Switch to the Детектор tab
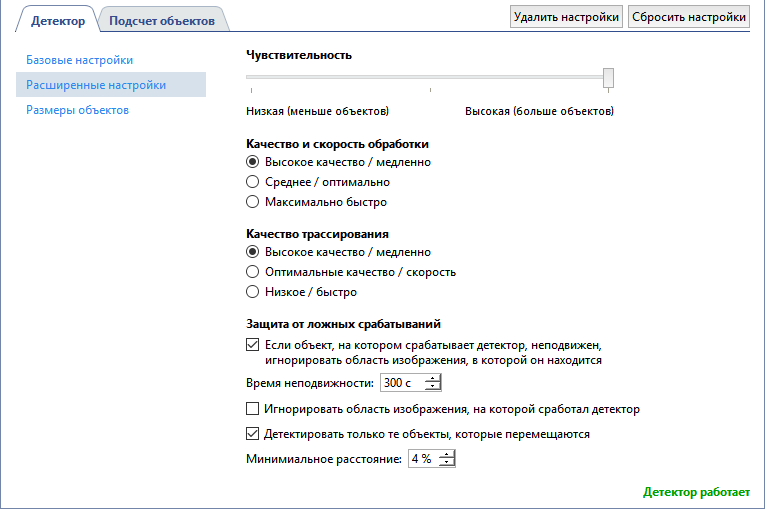Image resolution: width=765 pixels, height=509 pixels. (58, 20)
